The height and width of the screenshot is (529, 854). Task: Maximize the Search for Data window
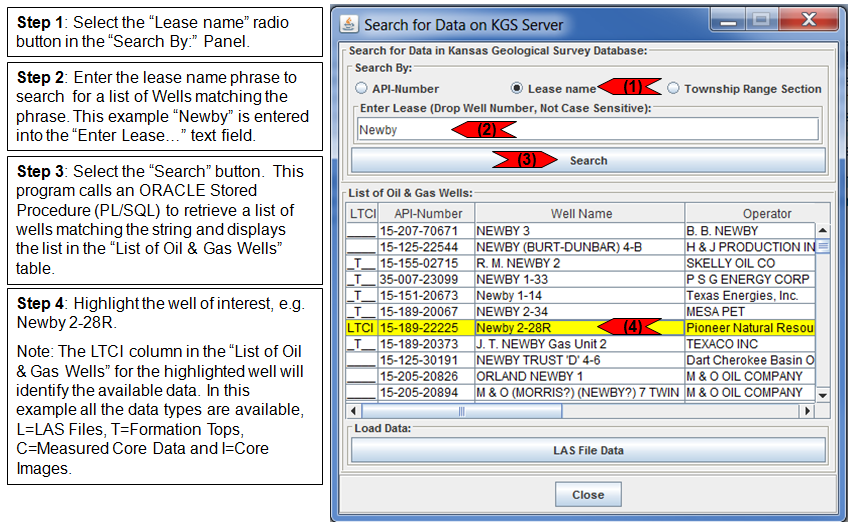point(761,20)
